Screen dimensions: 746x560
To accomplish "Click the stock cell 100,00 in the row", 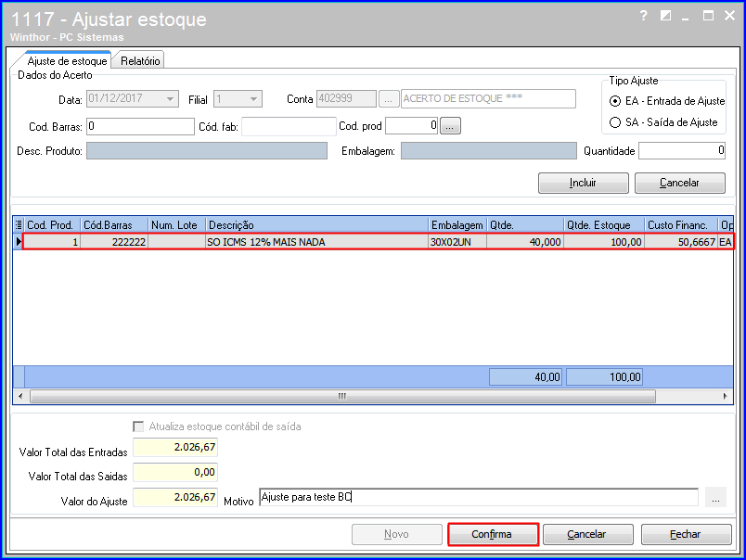I will coord(604,242).
